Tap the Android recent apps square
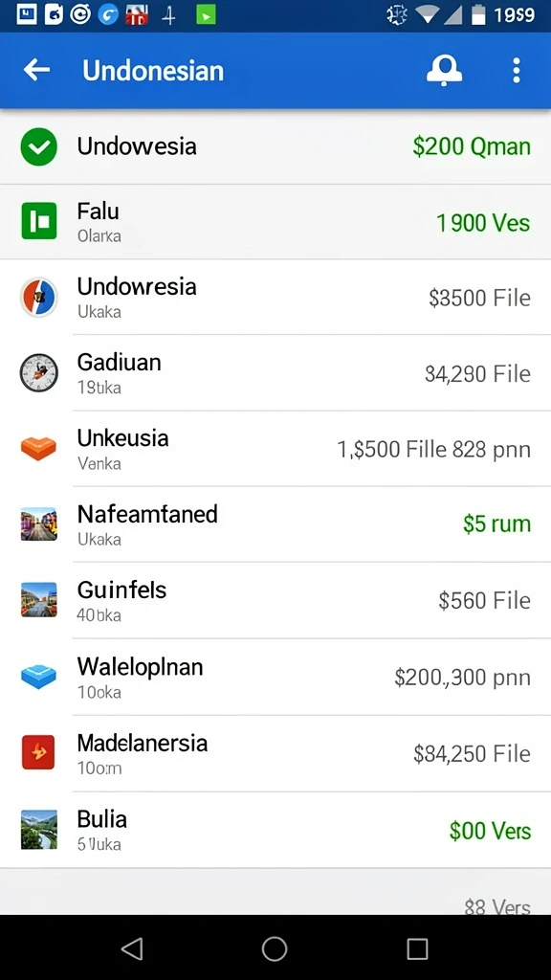Viewport: 551px width, 980px height. click(x=417, y=948)
